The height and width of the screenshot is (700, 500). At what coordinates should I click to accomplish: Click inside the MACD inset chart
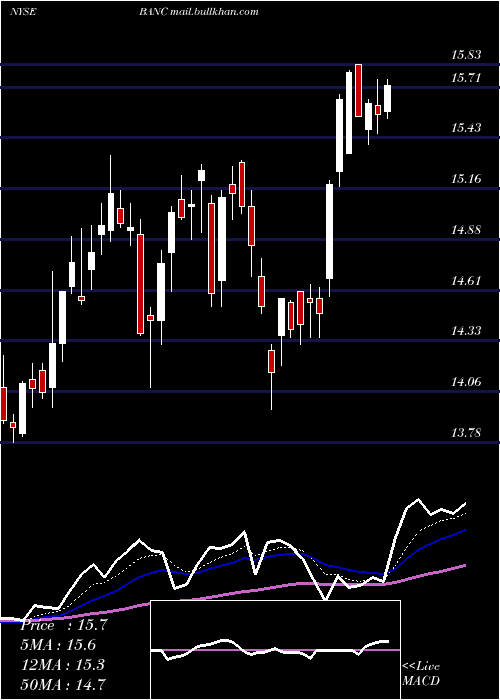click(275, 650)
